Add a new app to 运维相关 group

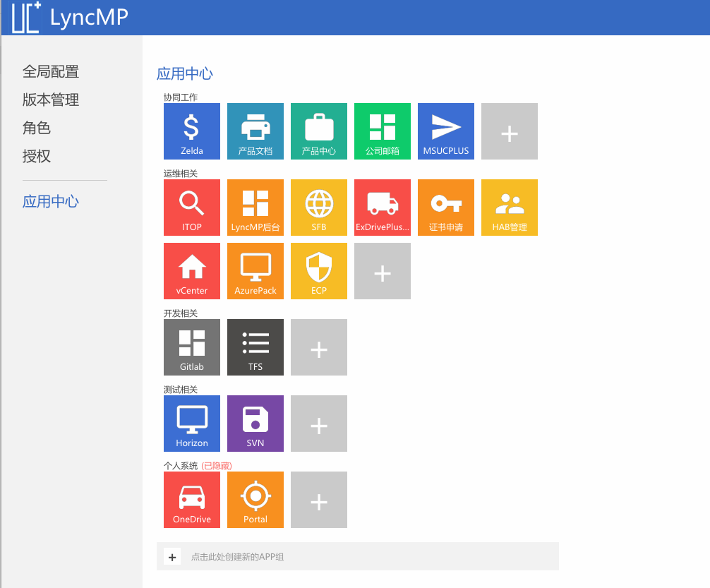(382, 271)
